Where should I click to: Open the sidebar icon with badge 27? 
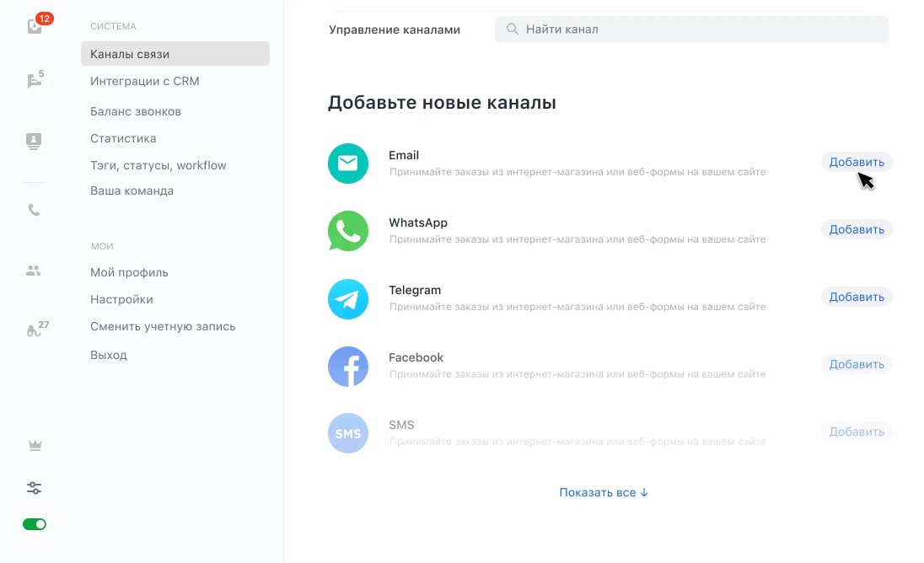(36, 330)
